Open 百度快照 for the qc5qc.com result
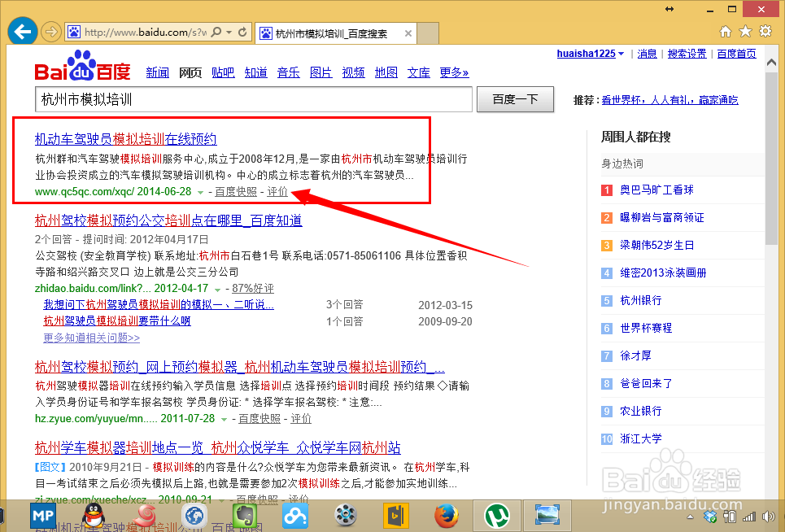 click(236, 192)
